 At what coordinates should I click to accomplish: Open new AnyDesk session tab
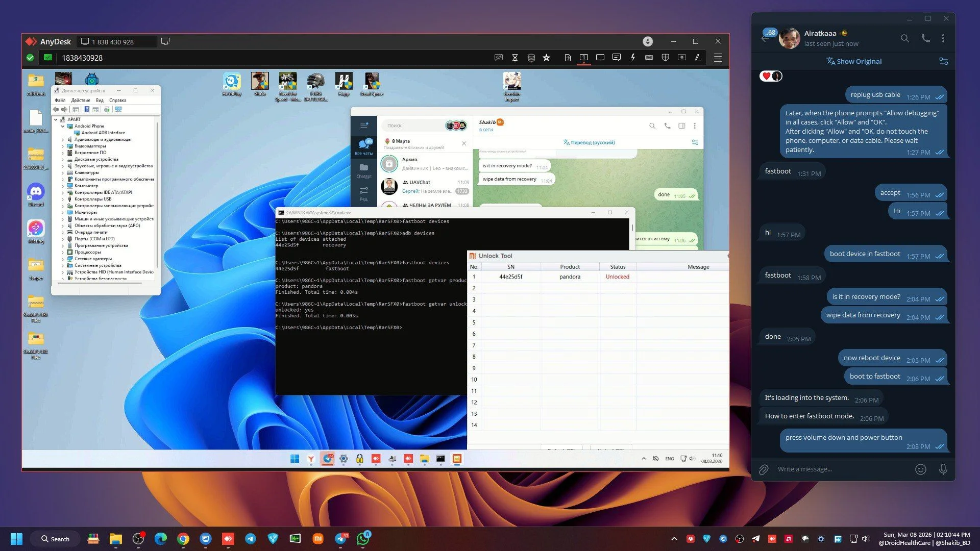tap(165, 41)
